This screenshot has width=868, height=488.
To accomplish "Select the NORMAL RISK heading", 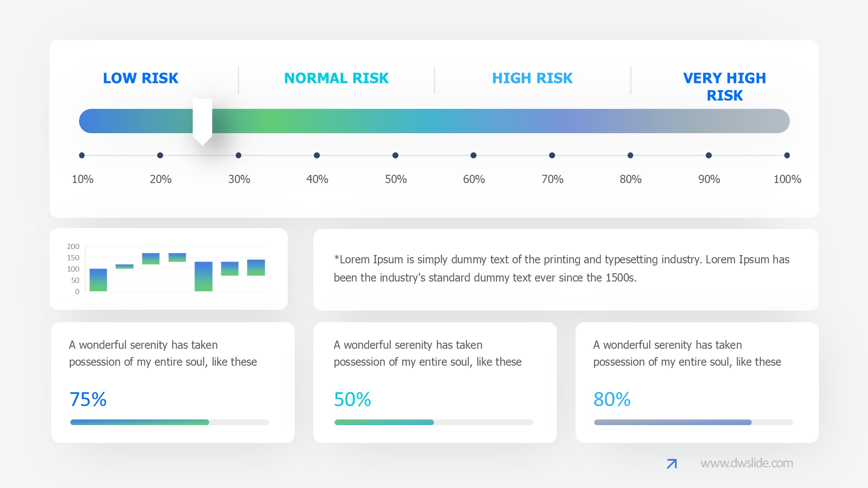I will pyautogui.click(x=336, y=78).
